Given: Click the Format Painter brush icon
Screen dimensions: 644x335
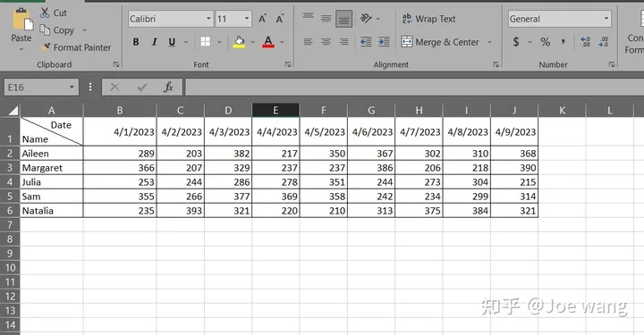Looking at the screenshot, I should pos(46,47).
